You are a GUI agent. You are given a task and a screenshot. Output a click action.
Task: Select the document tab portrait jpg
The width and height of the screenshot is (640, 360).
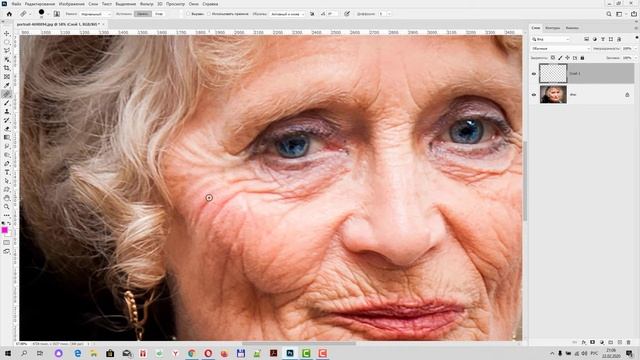[59, 24]
